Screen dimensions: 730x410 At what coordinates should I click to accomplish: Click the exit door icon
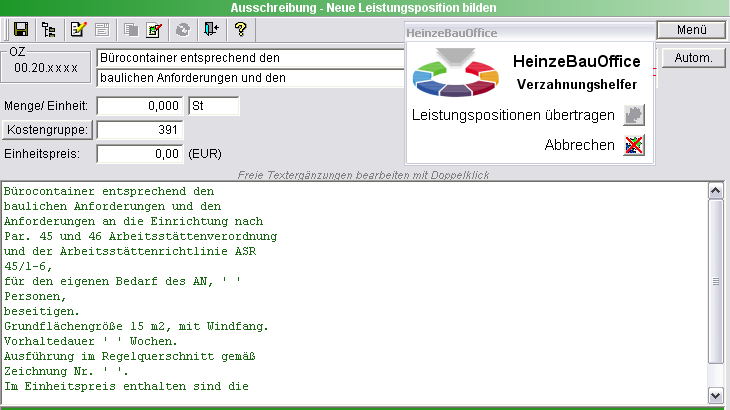[x=211, y=30]
